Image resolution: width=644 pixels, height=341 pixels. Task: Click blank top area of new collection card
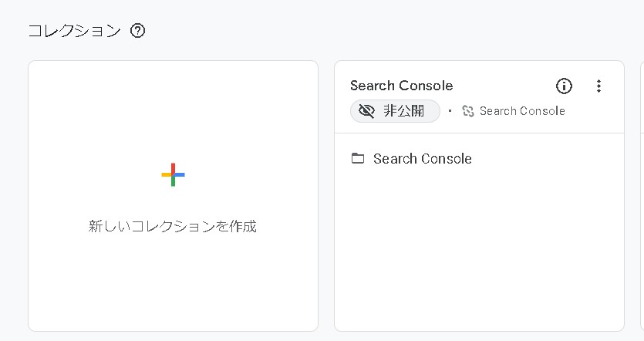pyautogui.click(x=173, y=100)
